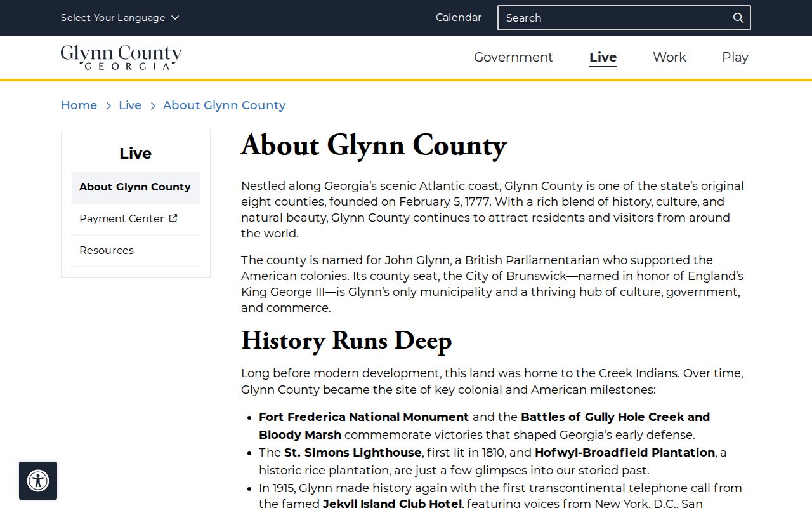The image size is (812, 508).
Task: Click the St. Simons Lighthouse text
Action: (353, 453)
